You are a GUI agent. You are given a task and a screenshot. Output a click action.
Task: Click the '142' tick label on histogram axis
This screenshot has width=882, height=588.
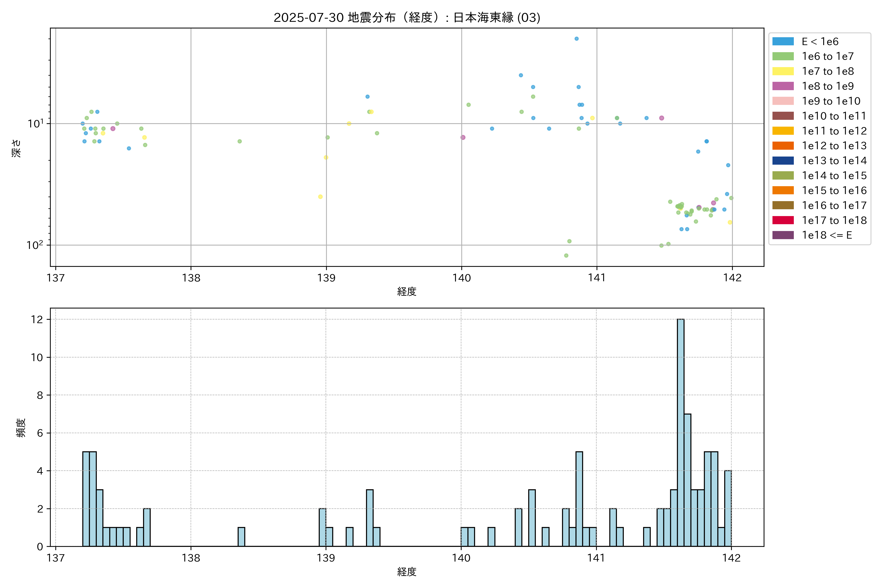tap(731, 558)
